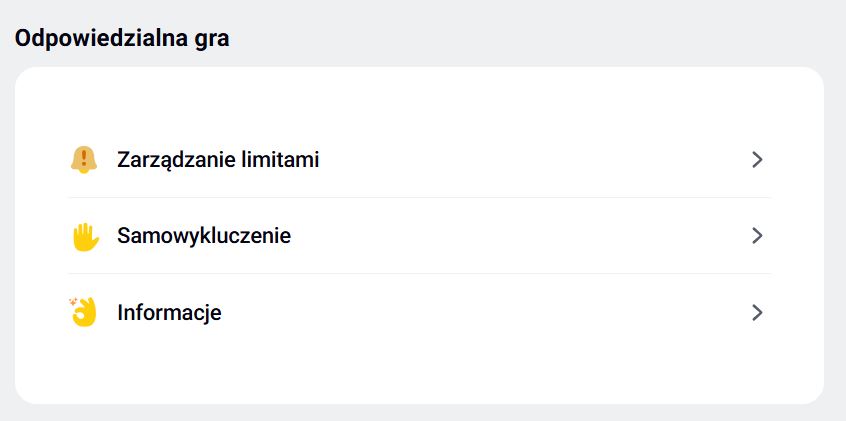The height and width of the screenshot is (421, 846).
Task: Click the "Samowykluczenie" text label
Action: click(204, 236)
